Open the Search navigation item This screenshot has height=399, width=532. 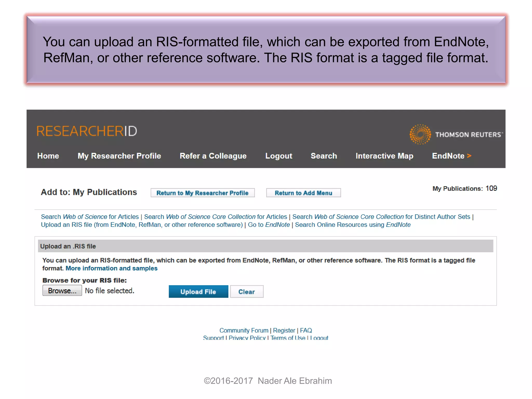pyautogui.click(x=324, y=156)
